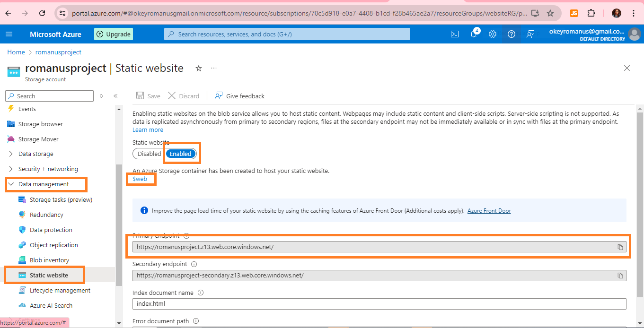Copy the secondary endpoint URL
This screenshot has height=328, width=644.
(x=620, y=276)
